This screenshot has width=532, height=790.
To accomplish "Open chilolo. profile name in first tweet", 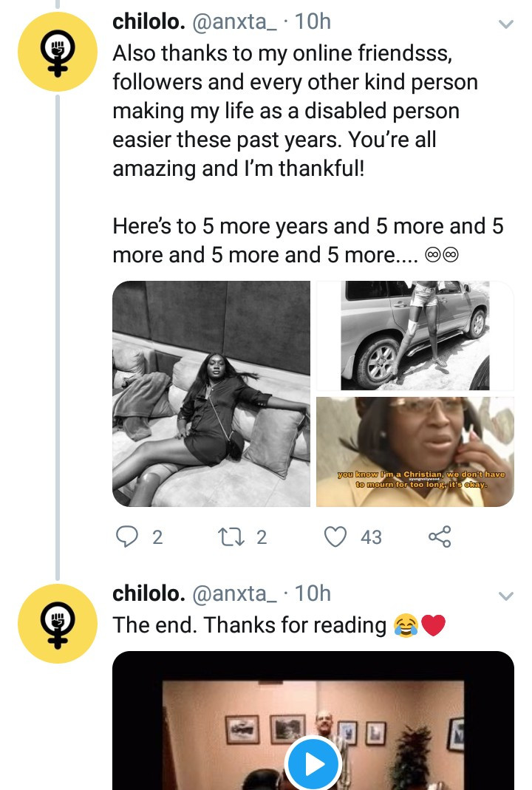I will coord(149,22).
